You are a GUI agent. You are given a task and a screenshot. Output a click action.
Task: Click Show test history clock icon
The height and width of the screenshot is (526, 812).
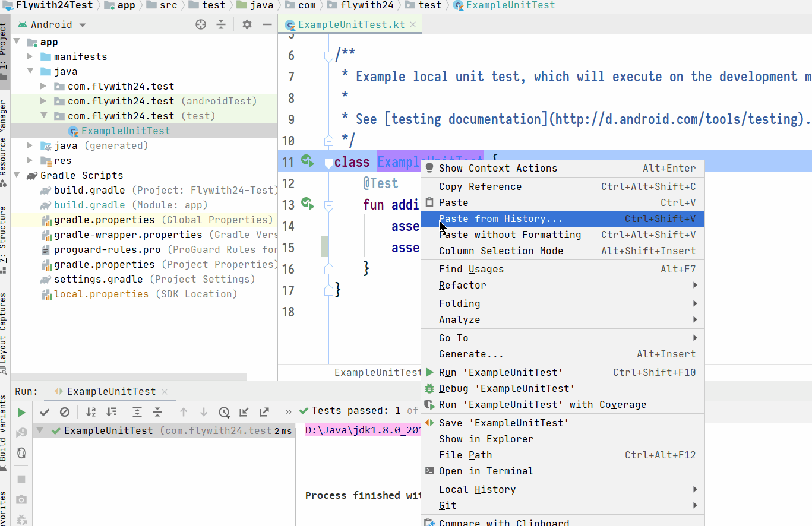click(224, 412)
